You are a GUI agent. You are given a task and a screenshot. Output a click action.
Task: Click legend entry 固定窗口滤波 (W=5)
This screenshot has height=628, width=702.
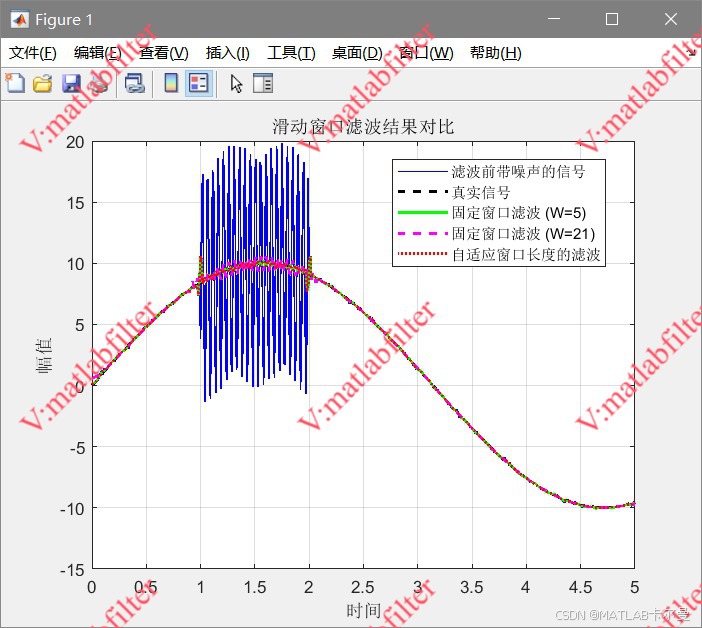[x=519, y=213]
